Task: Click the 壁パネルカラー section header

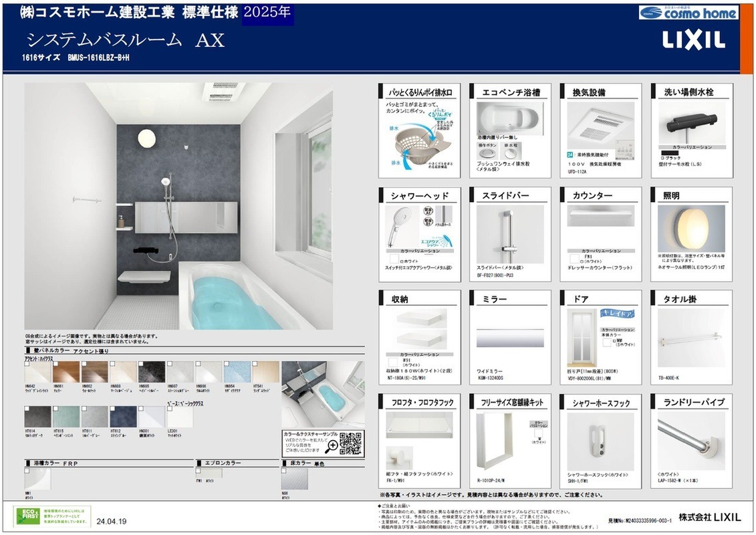Action: click(x=48, y=350)
